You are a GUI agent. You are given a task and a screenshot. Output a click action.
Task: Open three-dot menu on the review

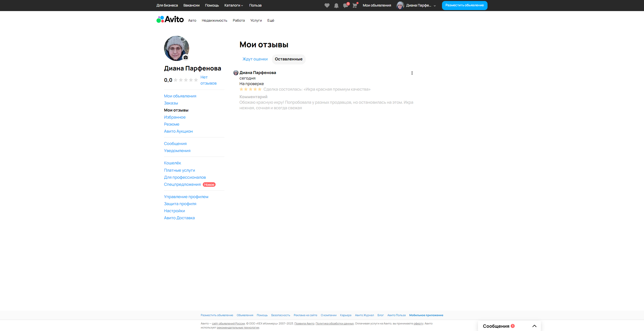pyautogui.click(x=412, y=73)
